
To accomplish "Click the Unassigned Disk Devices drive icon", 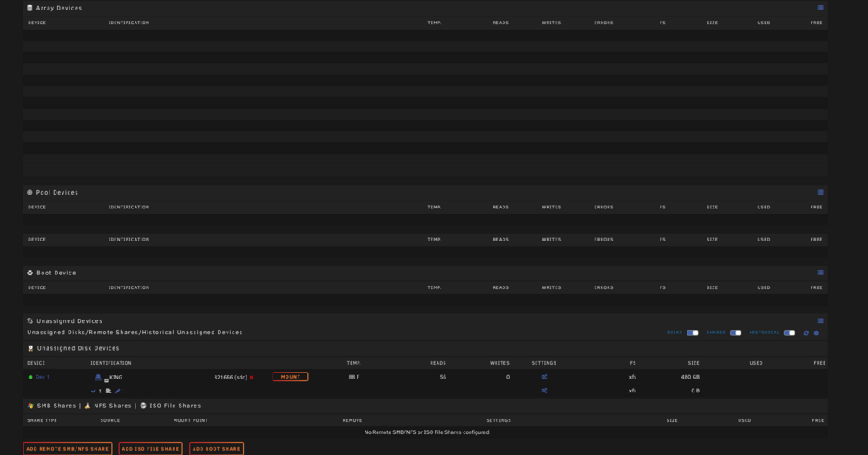I will (30, 349).
